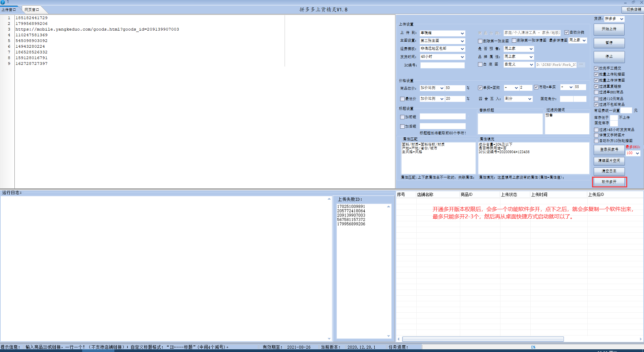Select failed ID 170251009891 in the list
Image resolution: width=644 pixels, height=352 pixels.
(x=351, y=207)
